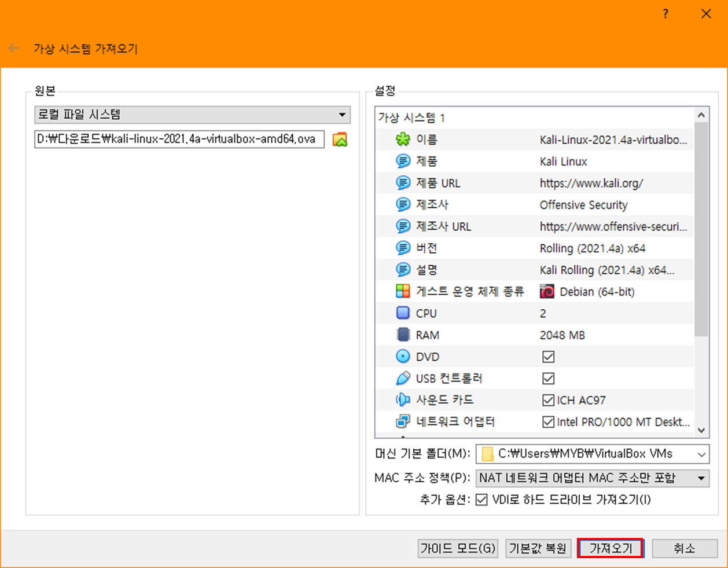Viewport: 728px width, 568px height.
Task: Open the MAC 주소 정책 dropdown
Action: pos(701,478)
